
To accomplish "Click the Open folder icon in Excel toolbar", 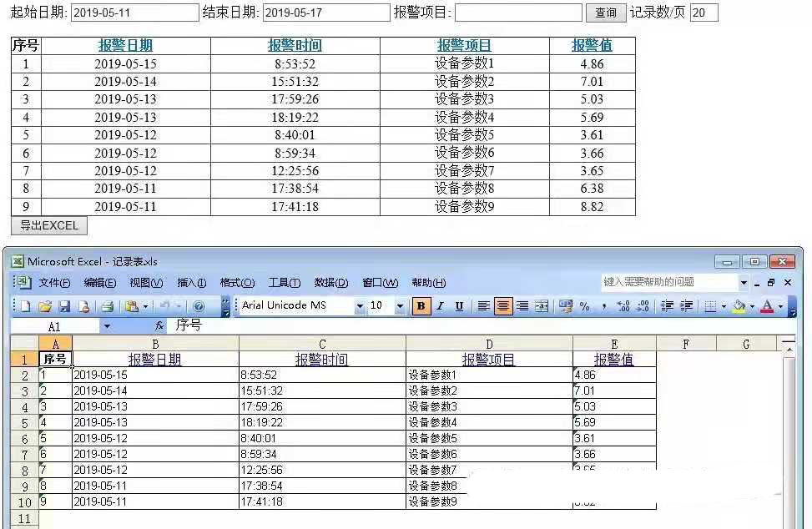I will 45,306.
